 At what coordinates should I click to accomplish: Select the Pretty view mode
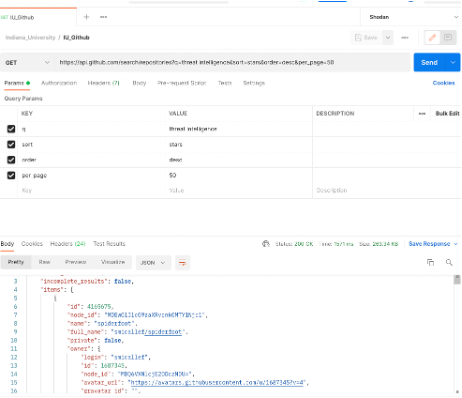16,262
